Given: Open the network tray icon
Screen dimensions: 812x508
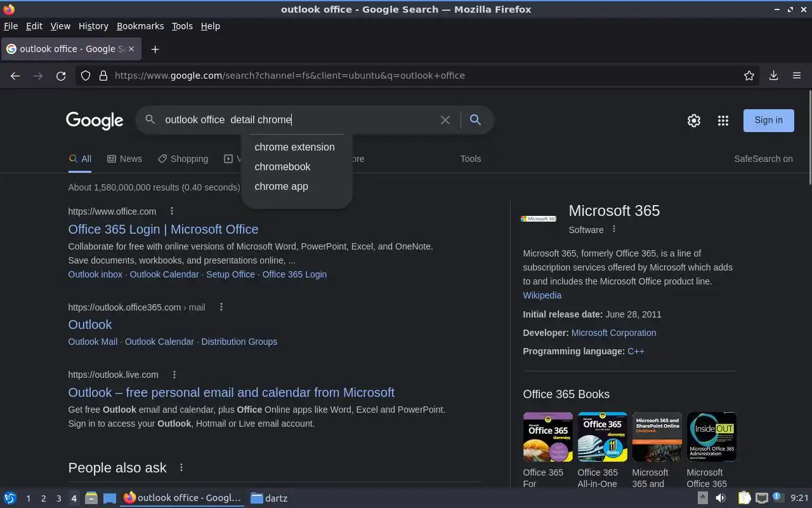Looking at the screenshot, I should (x=762, y=498).
